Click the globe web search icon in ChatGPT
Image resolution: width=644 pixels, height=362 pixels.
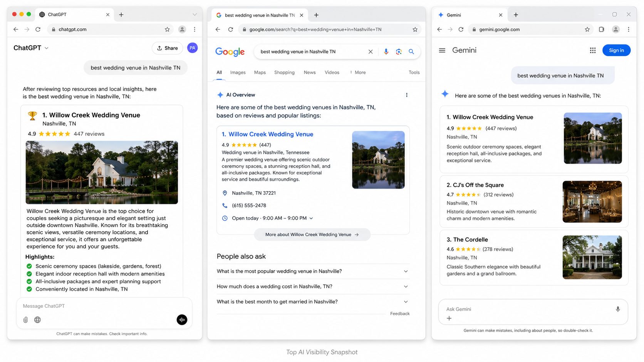coord(37,320)
